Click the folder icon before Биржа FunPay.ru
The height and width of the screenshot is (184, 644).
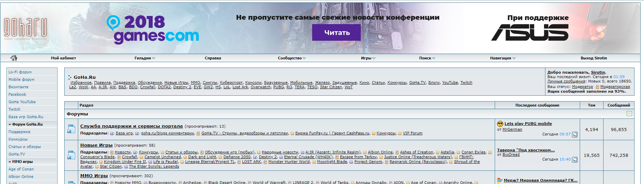point(292,133)
